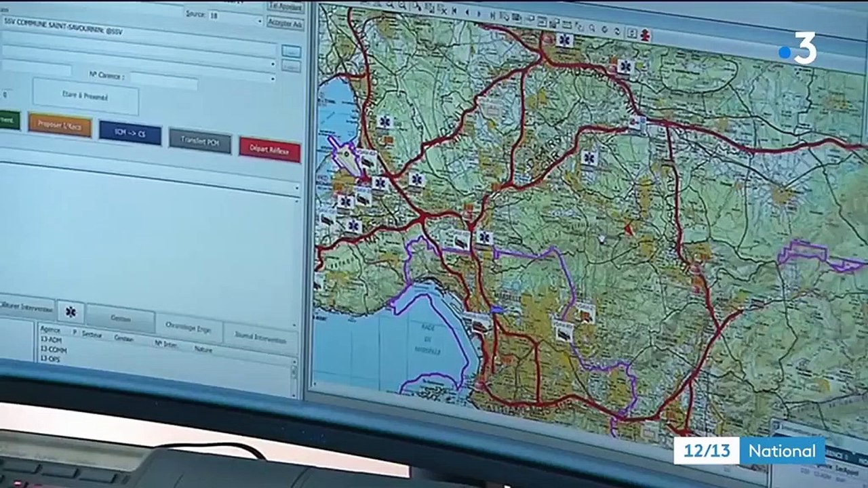Click the next (right arrow) map toolbar button

point(479,13)
